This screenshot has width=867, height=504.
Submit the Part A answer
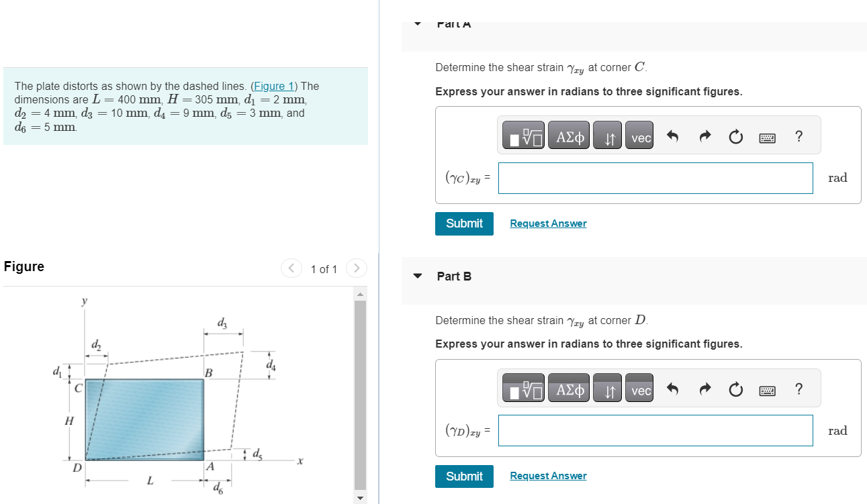[x=464, y=223]
